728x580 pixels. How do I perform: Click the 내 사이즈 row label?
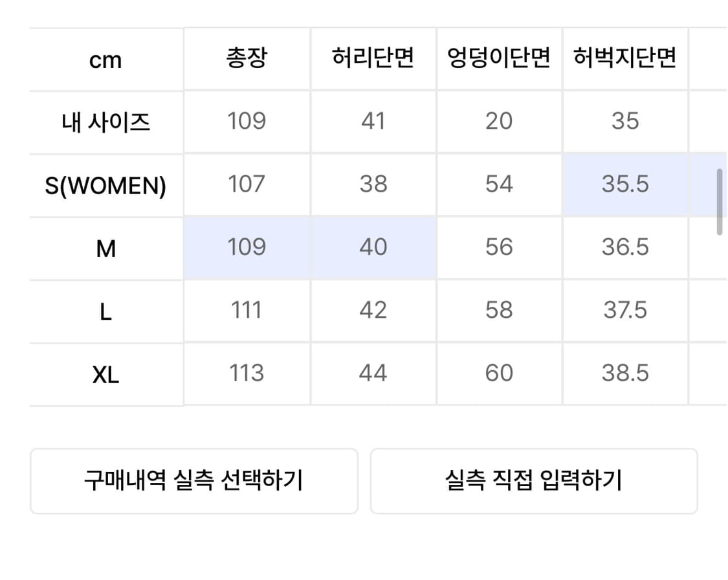(105, 122)
